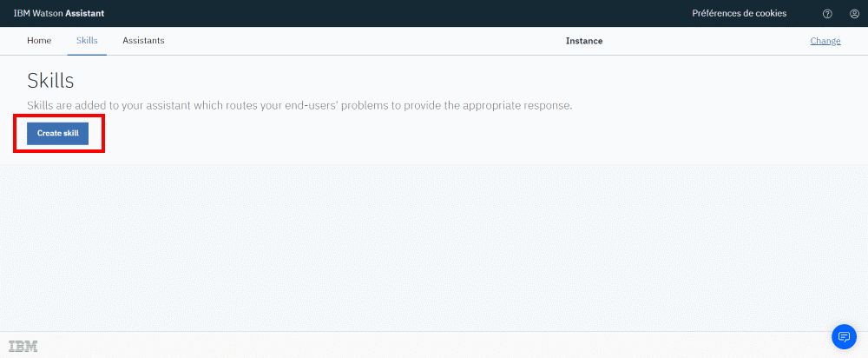The width and height of the screenshot is (868, 358).
Task: Open Préférences de cookies
Action: click(x=739, y=14)
